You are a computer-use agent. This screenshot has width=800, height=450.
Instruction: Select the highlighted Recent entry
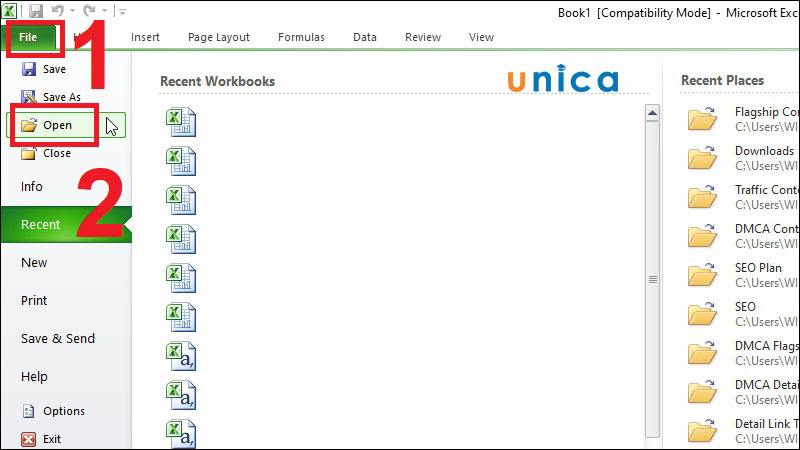pyautogui.click(x=66, y=224)
